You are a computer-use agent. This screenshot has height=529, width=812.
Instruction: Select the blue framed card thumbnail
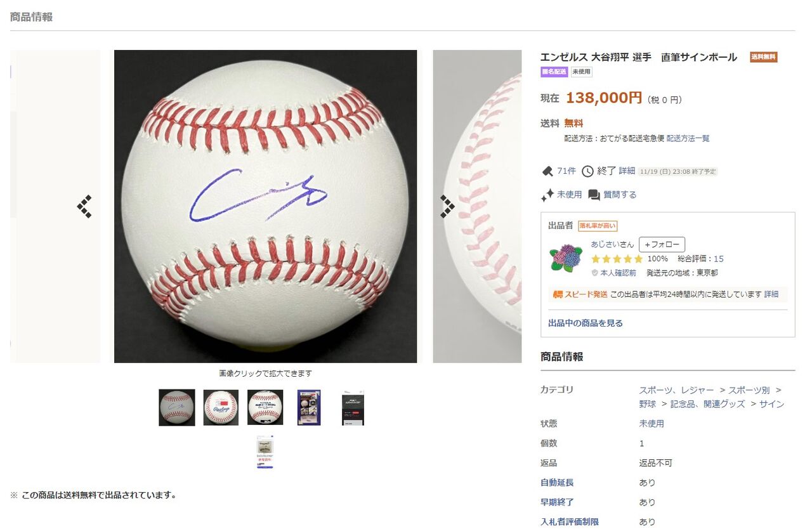click(309, 407)
